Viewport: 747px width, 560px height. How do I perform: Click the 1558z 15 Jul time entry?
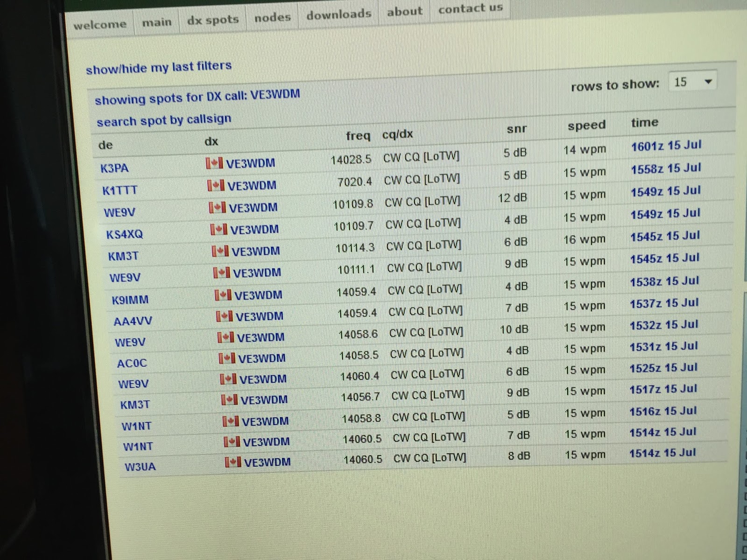[x=666, y=168]
